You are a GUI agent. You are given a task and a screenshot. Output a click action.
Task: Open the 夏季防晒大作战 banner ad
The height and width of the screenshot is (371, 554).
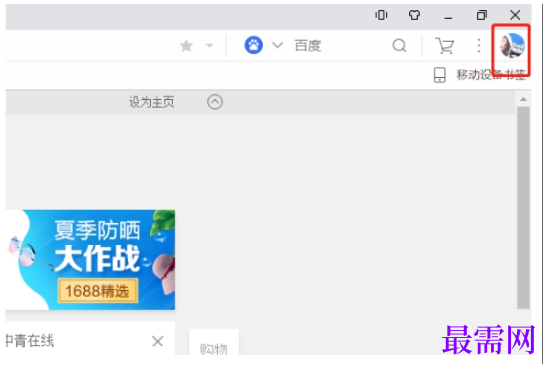click(x=90, y=260)
